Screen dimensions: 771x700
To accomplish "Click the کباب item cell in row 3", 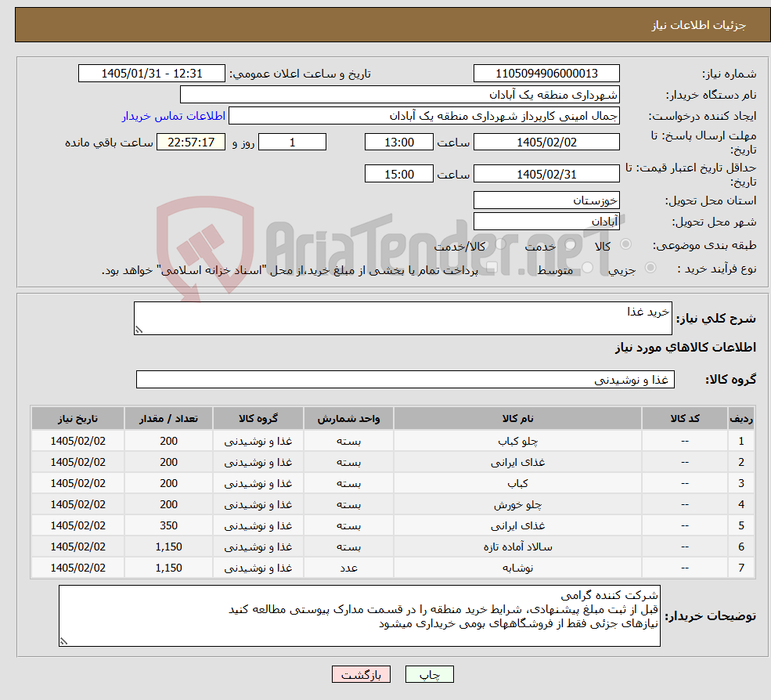I will 517,484.
